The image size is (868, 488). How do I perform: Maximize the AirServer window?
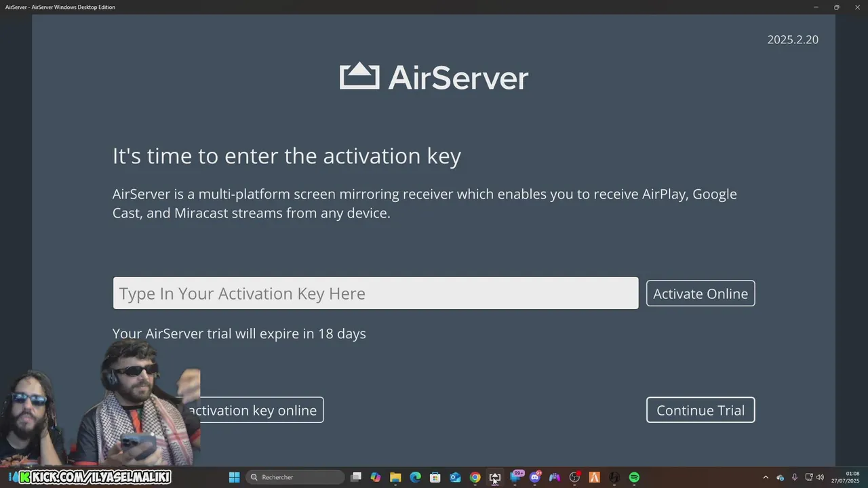(837, 7)
